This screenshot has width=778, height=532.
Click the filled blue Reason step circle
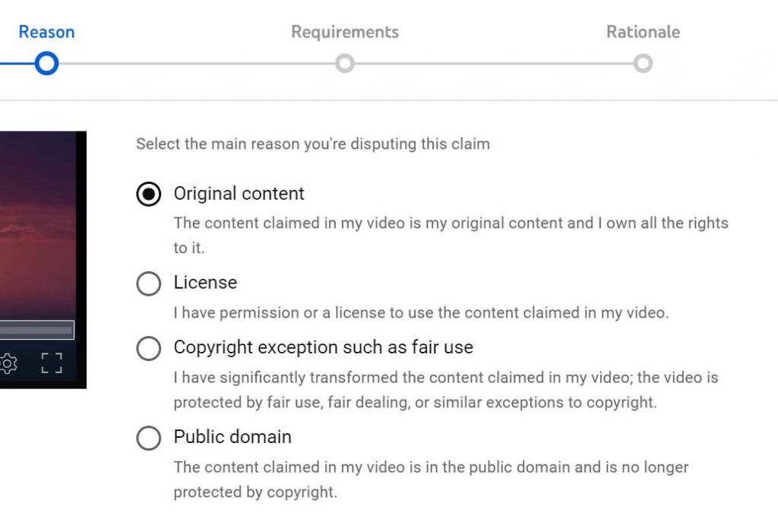point(46,63)
